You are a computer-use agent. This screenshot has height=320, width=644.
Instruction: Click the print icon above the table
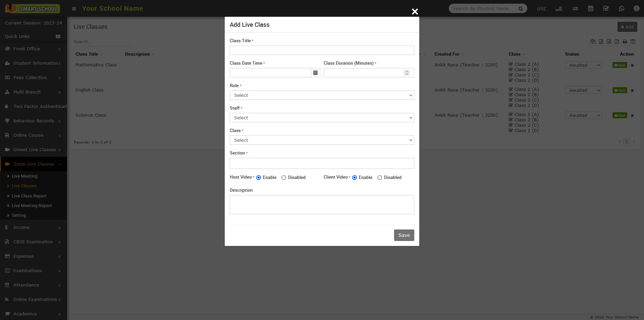click(x=625, y=42)
